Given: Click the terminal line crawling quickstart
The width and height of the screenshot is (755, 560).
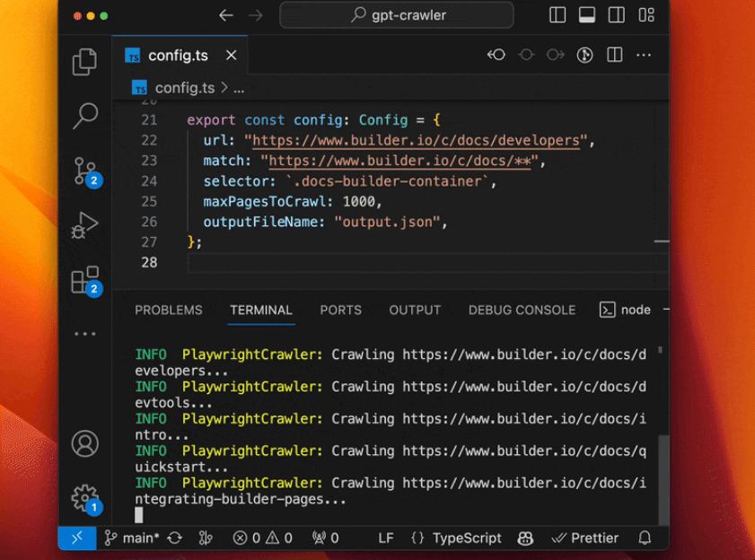Looking at the screenshot, I should point(391,459).
